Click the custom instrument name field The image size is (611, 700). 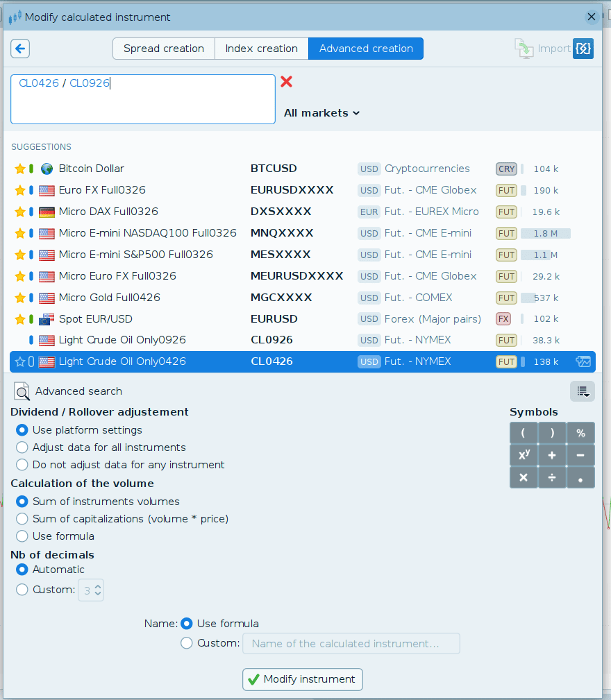tap(351, 644)
